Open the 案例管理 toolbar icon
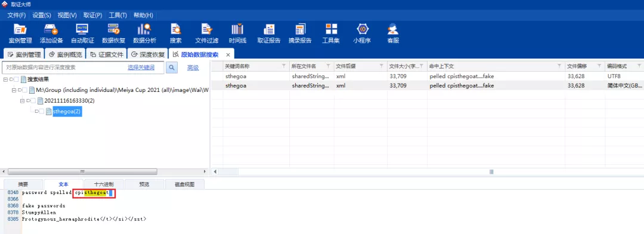This screenshot has width=644, height=234. pyautogui.click(x=20, y=33)
